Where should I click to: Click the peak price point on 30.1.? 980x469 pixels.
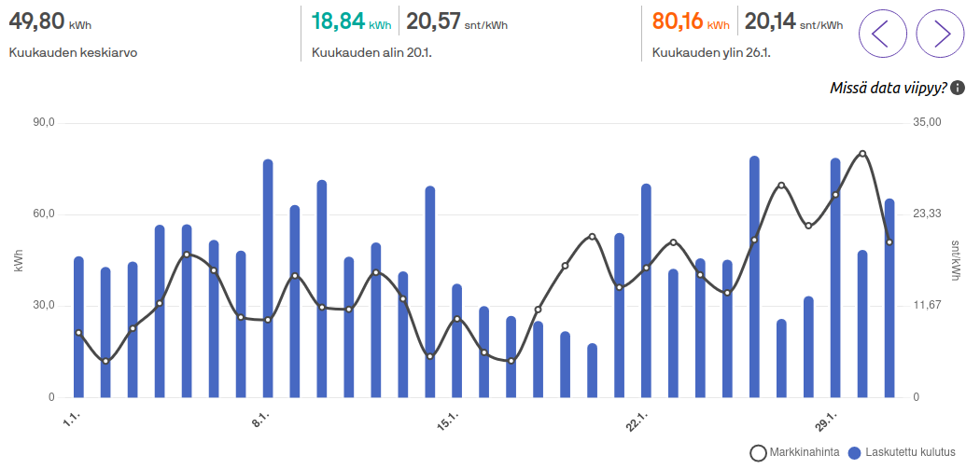[862, 154]
